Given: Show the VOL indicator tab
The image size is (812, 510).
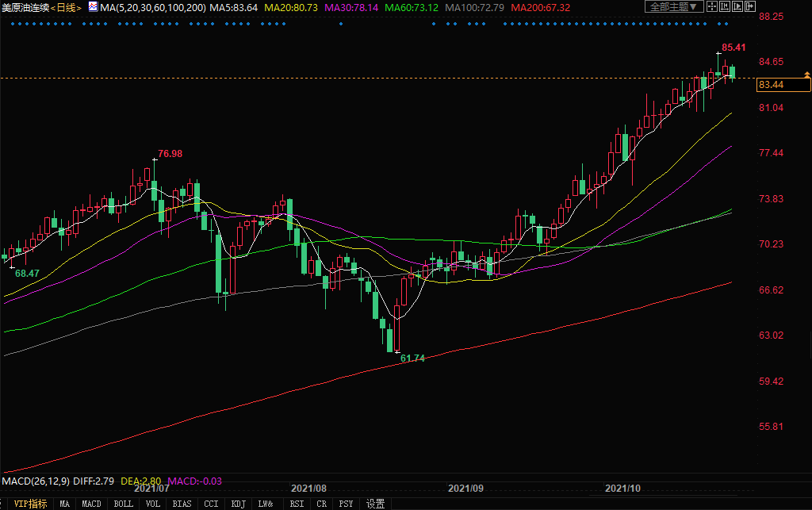Looking at the screenshot, I should tap(153, 504).
